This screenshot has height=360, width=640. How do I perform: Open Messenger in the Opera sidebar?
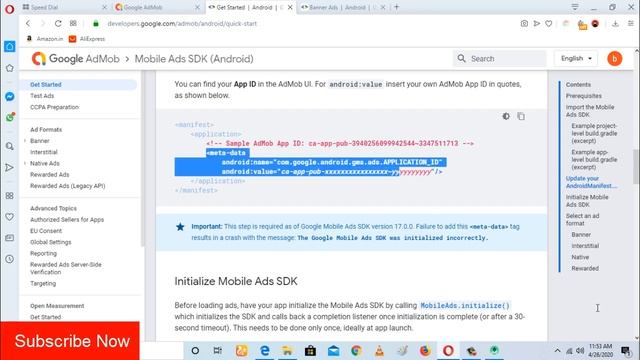coord(10,96)
